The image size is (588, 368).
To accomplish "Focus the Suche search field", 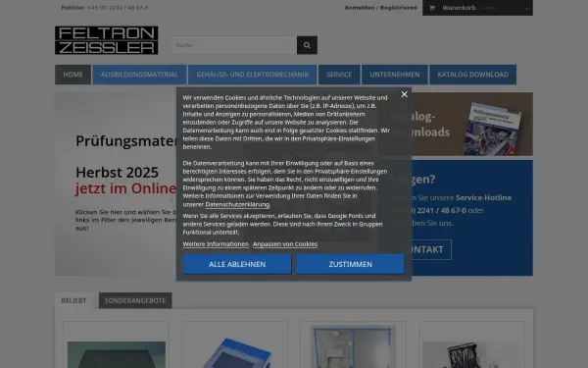I will (235, 45).
